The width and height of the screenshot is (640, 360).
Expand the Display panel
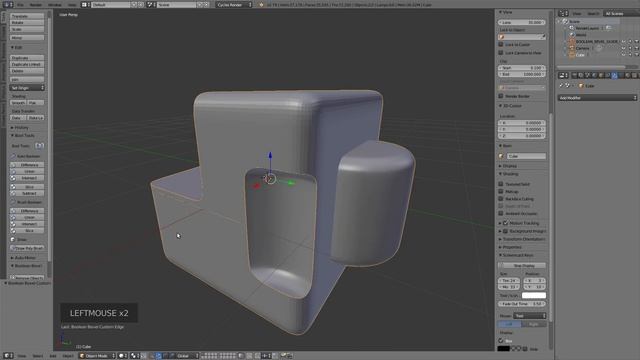tap(510, 166)
